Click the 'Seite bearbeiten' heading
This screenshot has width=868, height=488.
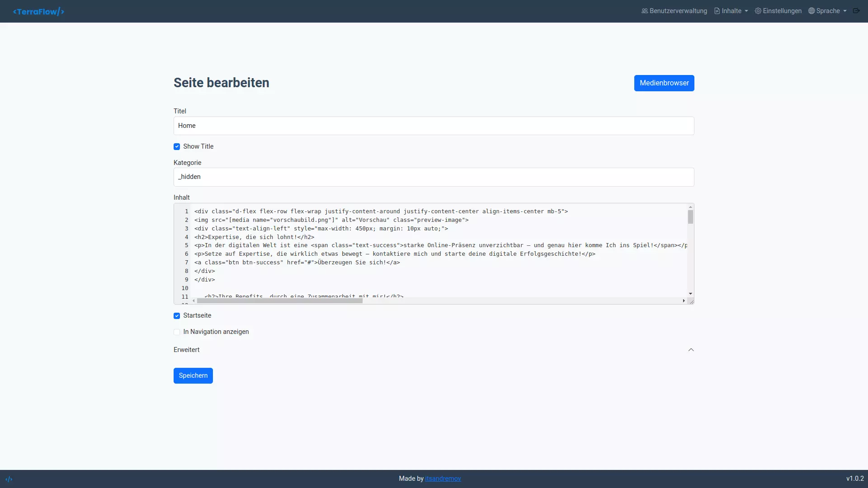[x=221, y=83]
